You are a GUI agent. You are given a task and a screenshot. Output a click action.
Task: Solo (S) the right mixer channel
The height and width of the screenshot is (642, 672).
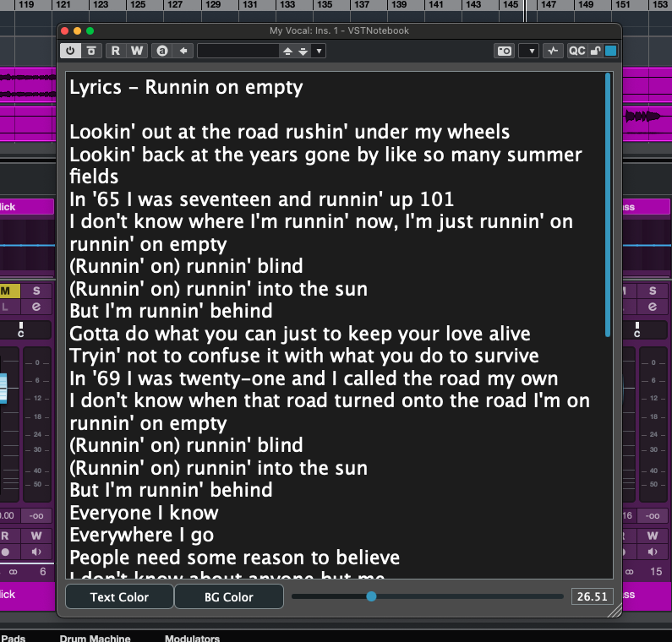tap(653, 291)
